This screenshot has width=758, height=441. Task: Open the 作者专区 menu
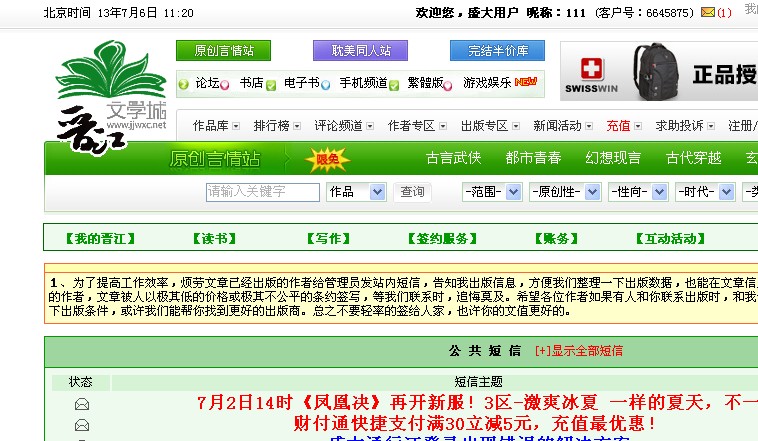[x=411, y=126]
